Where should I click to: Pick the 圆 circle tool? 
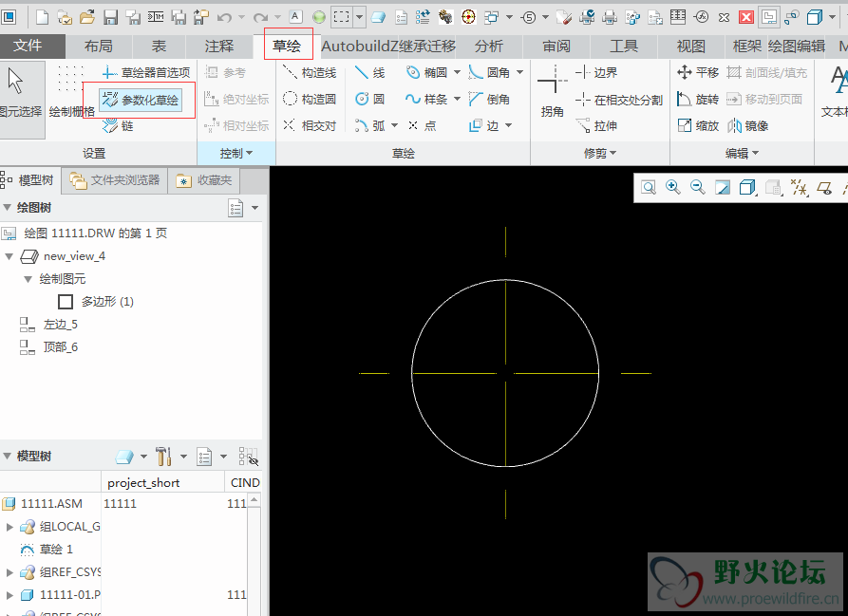(x=370, y=99)
